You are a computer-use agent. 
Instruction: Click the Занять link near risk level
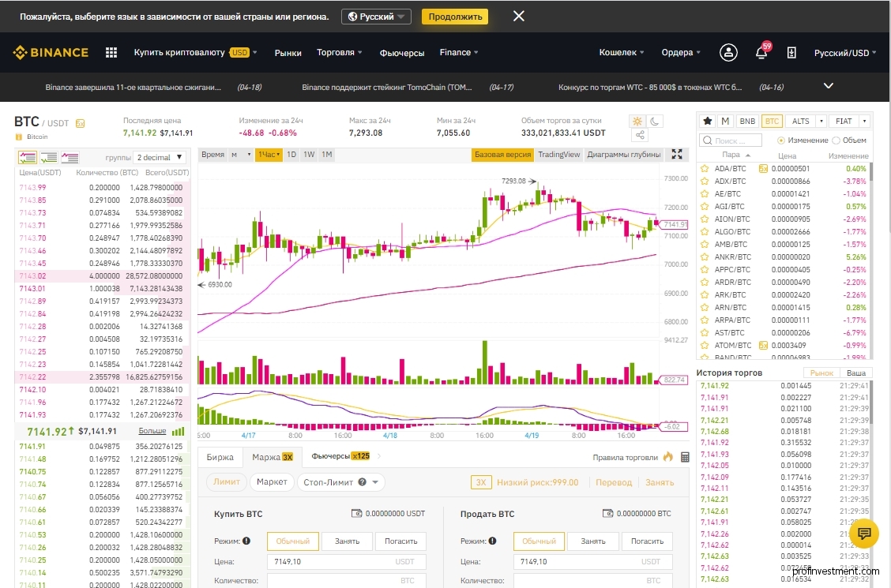(659, 482)
